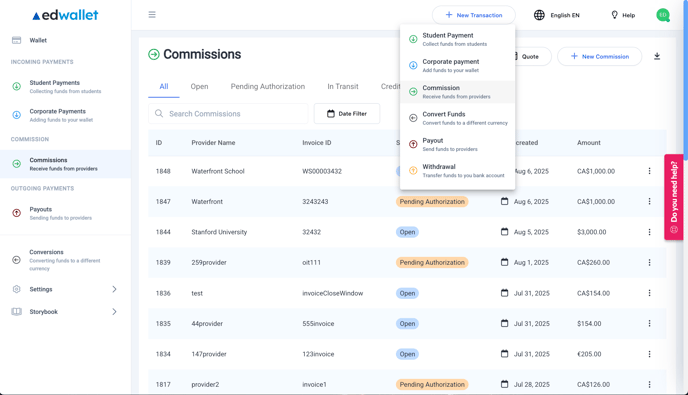Click the Open status badge for Stanford University
Viewport: 688px width, 395px height.
point(407,232)
